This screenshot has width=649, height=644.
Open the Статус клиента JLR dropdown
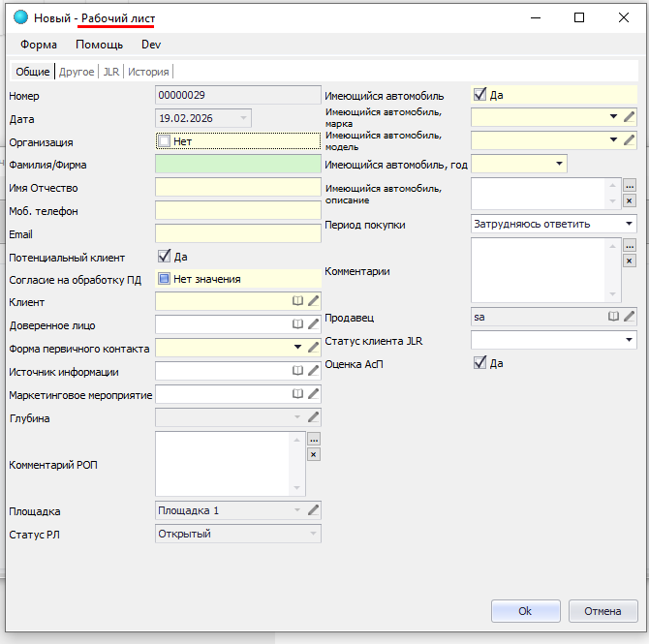pyautogui.click(x=629, y=340)
